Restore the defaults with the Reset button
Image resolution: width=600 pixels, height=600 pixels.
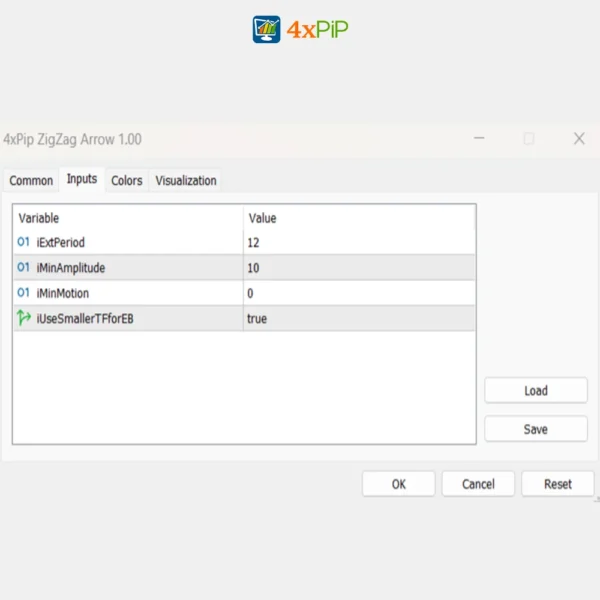558,484
